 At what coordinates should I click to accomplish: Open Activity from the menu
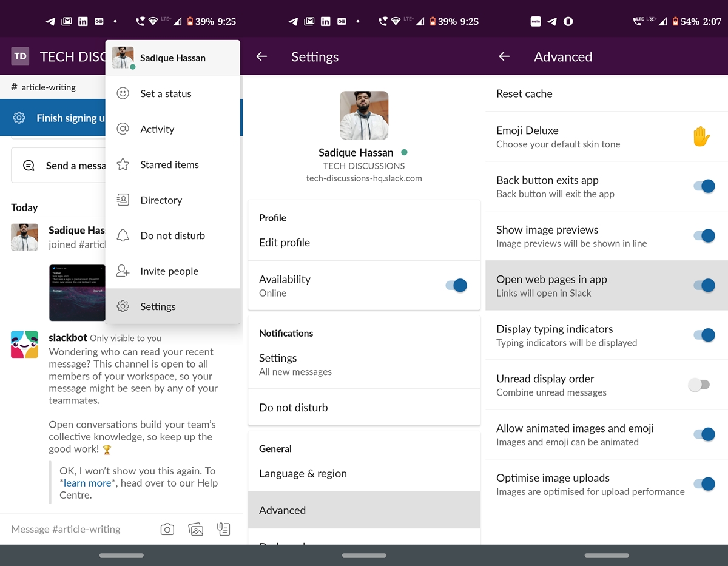pyautogui.click(x=173, y=129)
